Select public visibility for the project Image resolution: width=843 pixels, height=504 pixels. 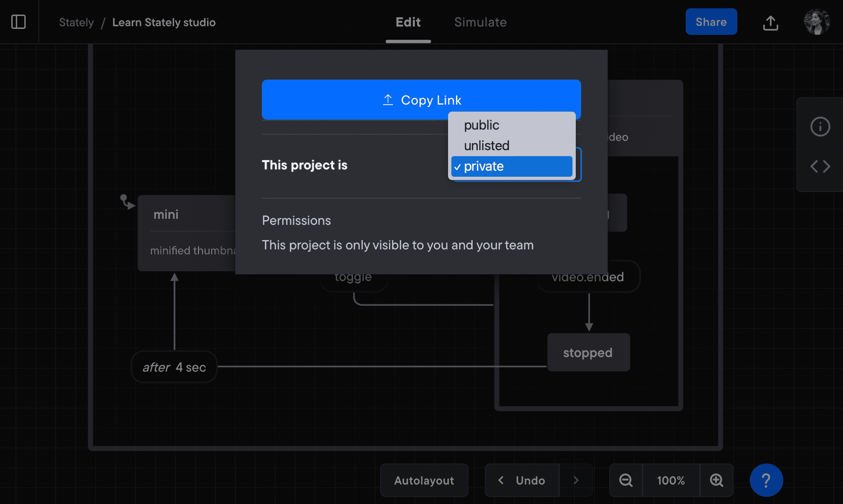click(x=482, y=125)
